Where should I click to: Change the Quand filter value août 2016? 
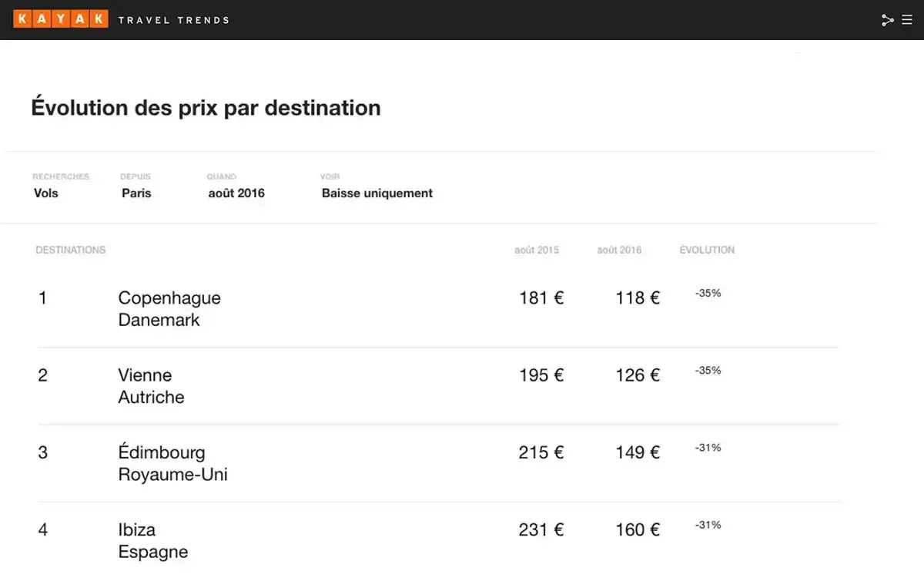[236, 193]
